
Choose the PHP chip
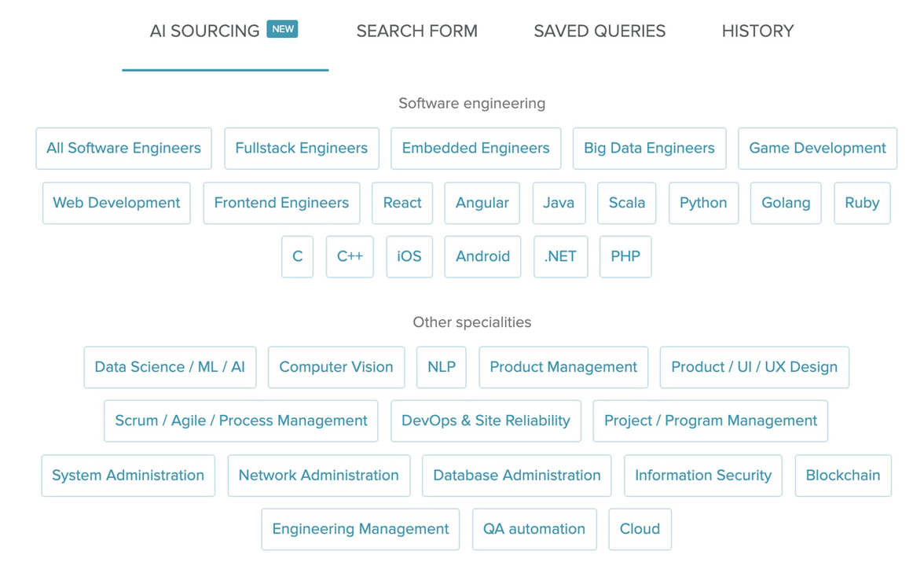625,256
